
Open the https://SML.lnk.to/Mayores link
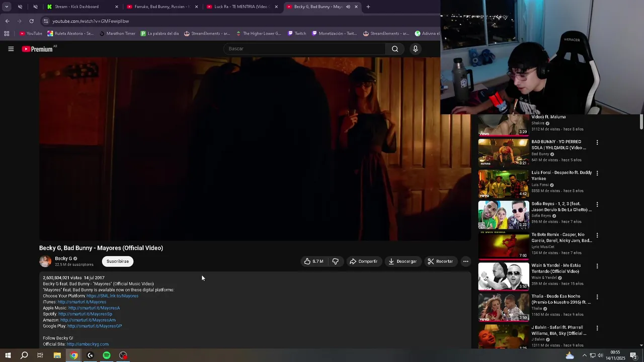(x=112, y=296)
